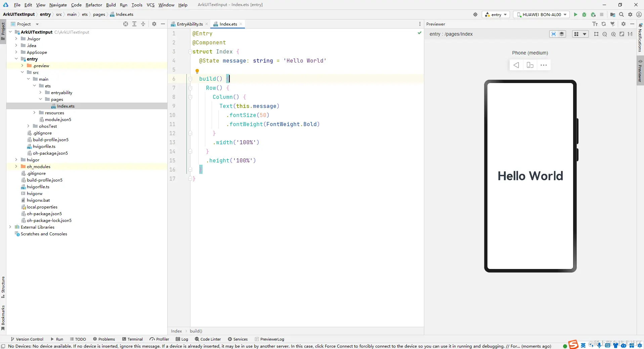Select opened file with the locate target icon
644x349 pixels.
click(x=126, y=24)
